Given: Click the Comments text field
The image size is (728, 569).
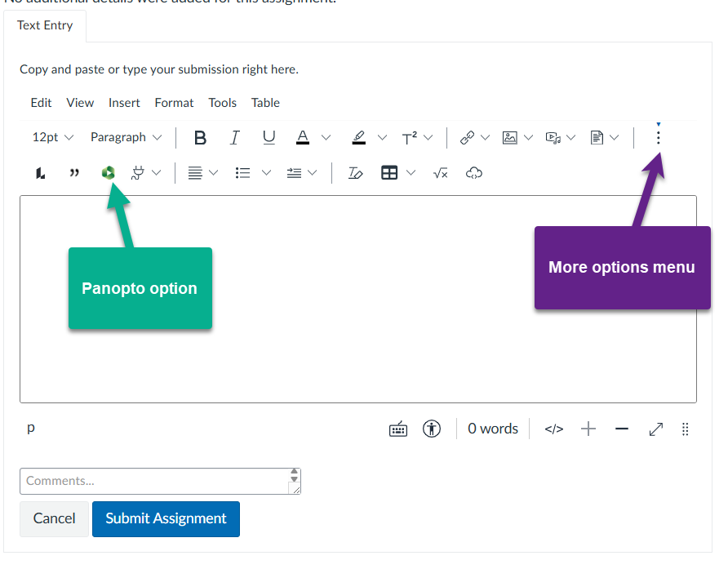Looking at the screenshot, I should 160,481.
